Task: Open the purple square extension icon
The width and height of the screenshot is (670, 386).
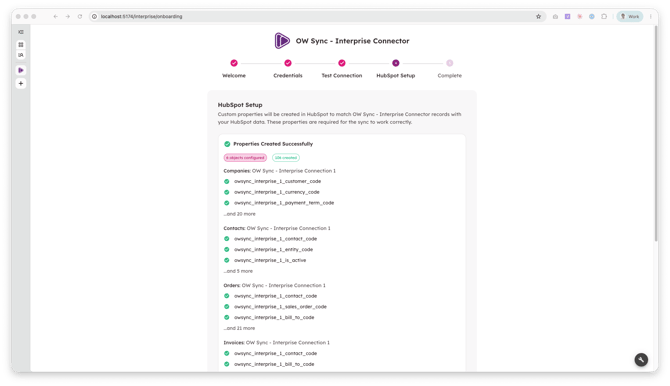Action: click(x=567, y=16)
